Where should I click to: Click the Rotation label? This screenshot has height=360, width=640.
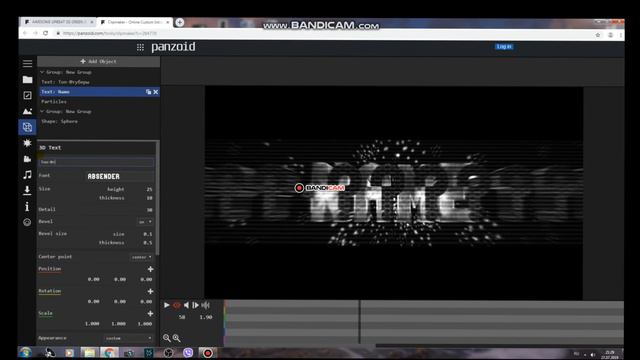[x=50, y=291]
